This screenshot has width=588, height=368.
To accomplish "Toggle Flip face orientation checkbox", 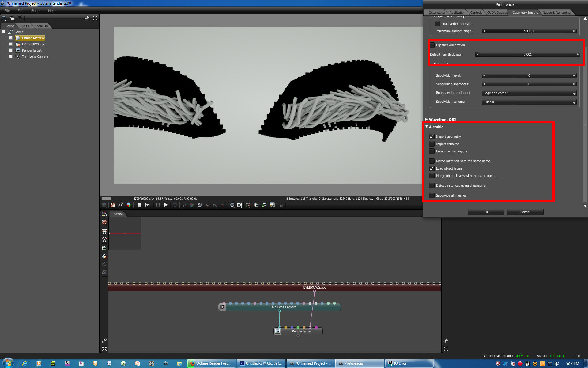I will coord(432,45).
